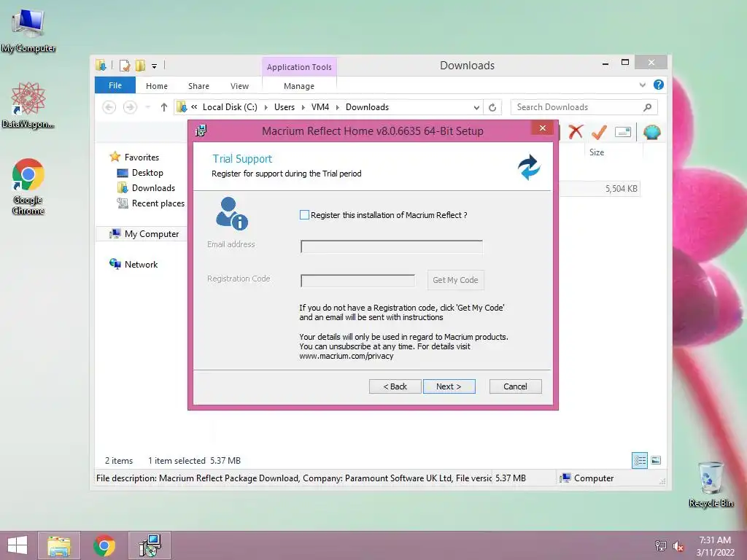
Task: Switch to large icons view
Action: 656,461
